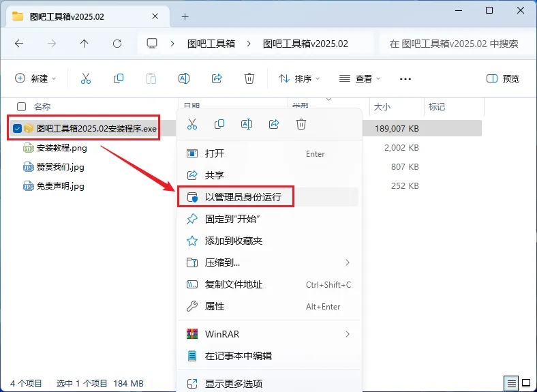This screenshot has width=537, height=392.
Task: Add a new tab with the plus button
Action: pyautogui.click(x=185, y=16)
